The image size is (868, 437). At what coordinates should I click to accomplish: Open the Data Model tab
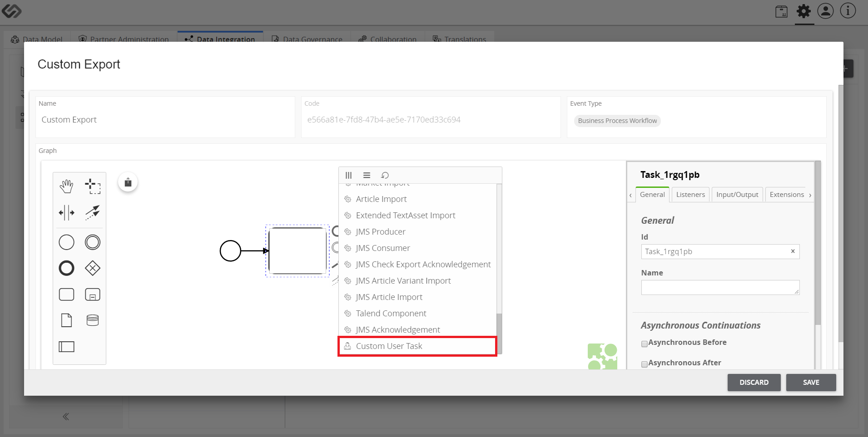[x=36, y=39]
